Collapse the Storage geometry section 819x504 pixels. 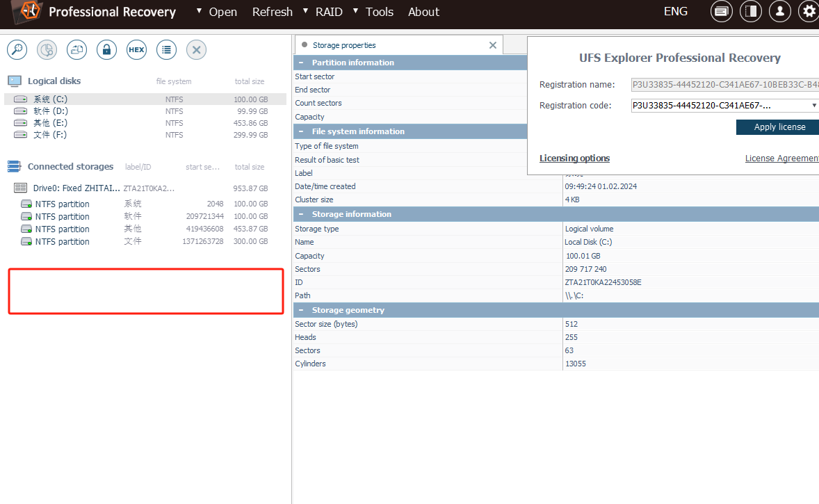301,310
